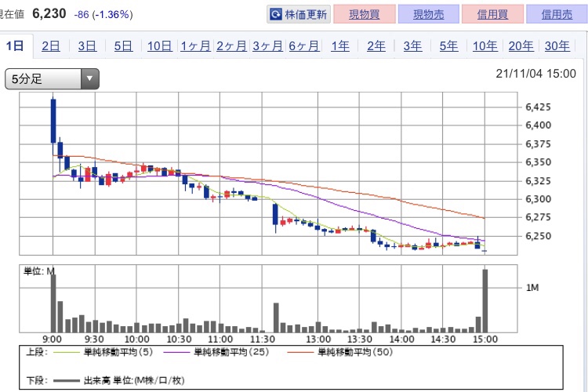This screenshot has width=588, height=392.
Task: Choose the 6ヶ月 chart tab
Action: [303, 46]
